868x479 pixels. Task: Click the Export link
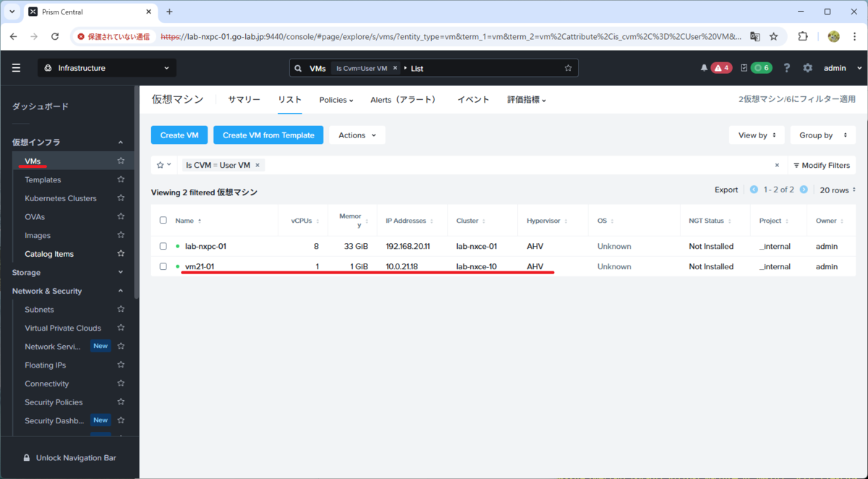coord(726,190)
